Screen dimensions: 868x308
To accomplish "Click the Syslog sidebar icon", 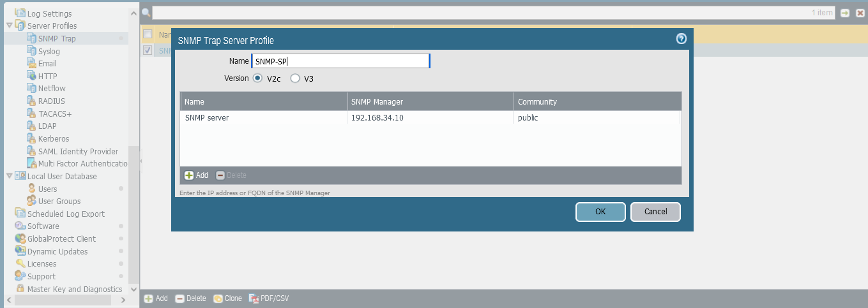I will [x=32, y=51].
